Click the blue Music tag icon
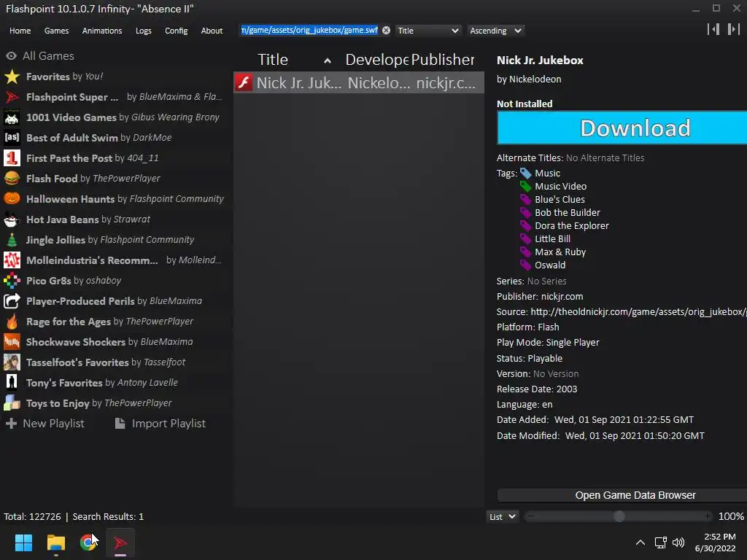 [525, 174]
